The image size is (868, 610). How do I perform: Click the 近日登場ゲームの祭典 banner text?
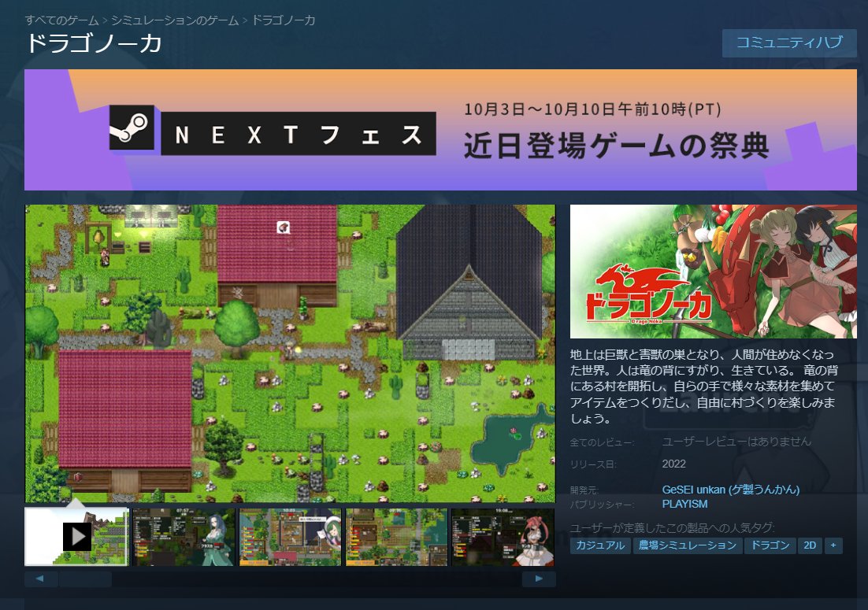tap(616, 146)
